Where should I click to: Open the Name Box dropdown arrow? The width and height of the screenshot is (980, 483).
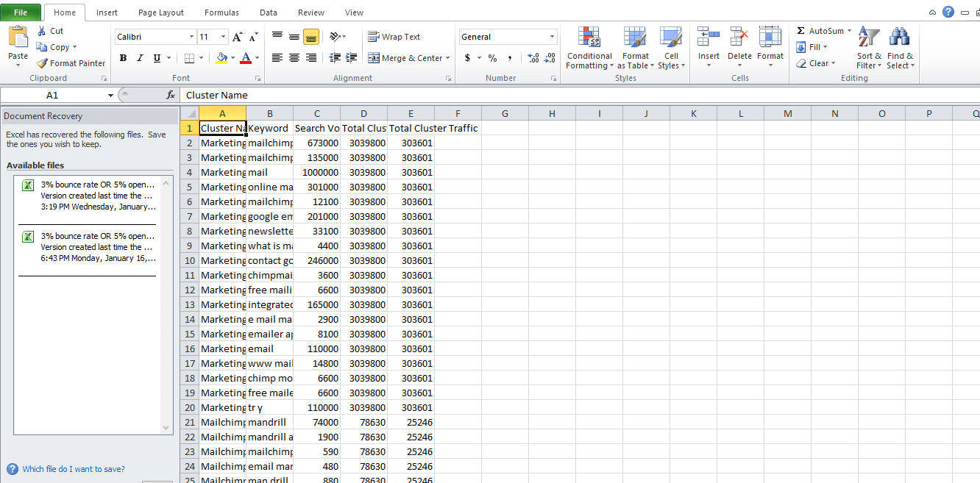click(x=110, y=96)
